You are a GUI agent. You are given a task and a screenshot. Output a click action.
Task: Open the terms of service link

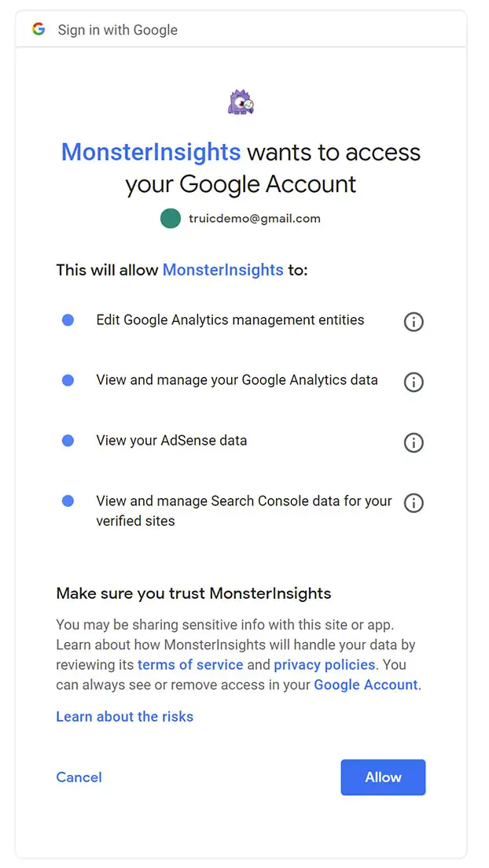coord(190,664)
